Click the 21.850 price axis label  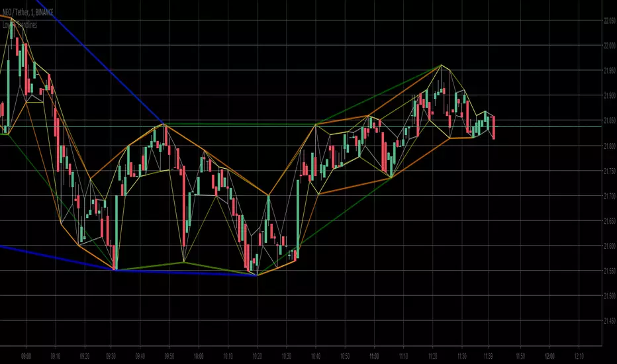(610, 121)
